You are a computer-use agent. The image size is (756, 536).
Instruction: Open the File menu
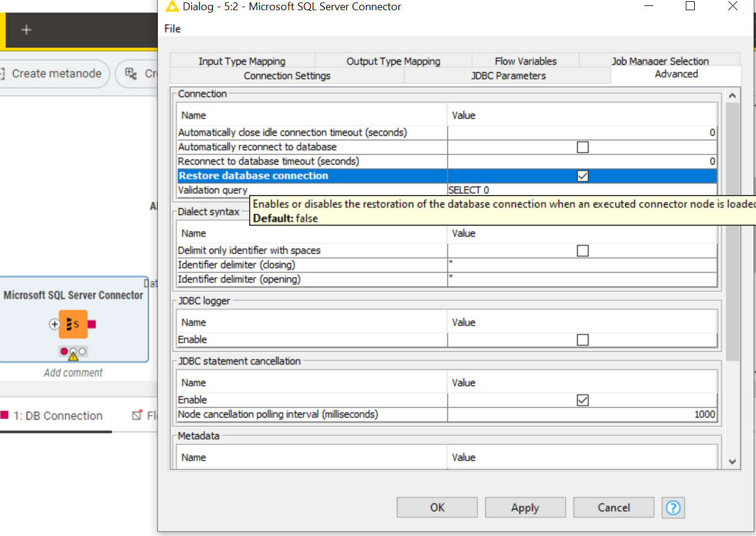(172, 28)
